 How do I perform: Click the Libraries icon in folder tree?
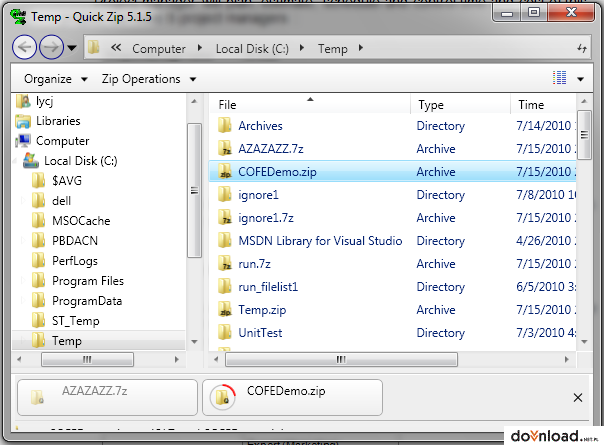23,121
